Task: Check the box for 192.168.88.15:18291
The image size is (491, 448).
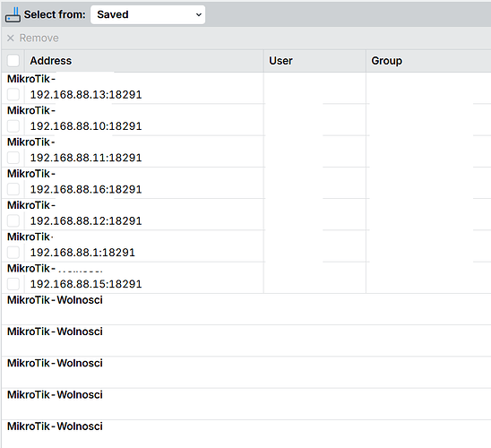Action: point(13,284)
